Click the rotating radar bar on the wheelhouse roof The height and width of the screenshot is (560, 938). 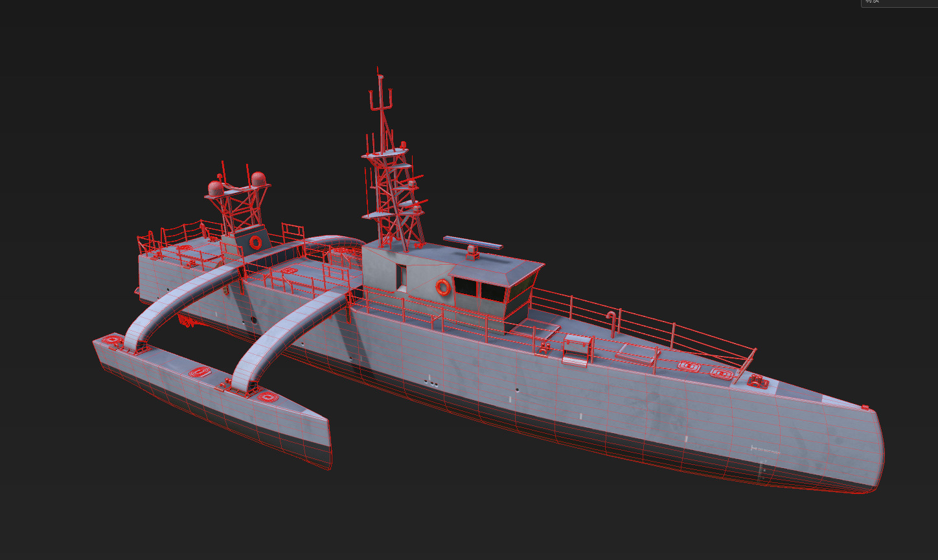point(473,243)
